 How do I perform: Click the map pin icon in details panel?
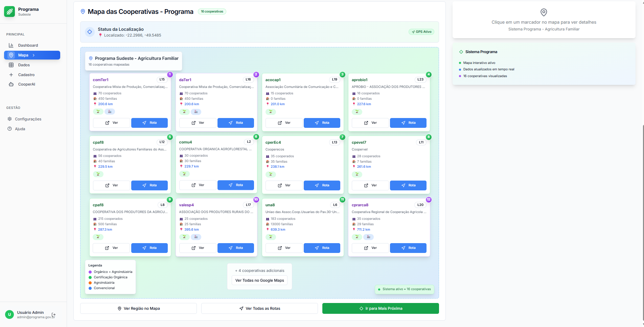[x=544, y=13]
